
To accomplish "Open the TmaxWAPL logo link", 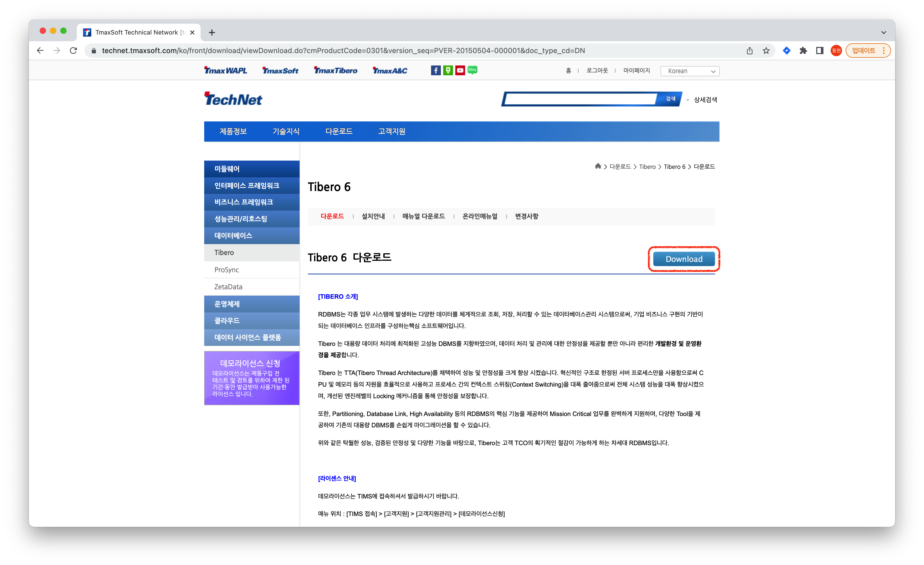I will tap(225, 70).
